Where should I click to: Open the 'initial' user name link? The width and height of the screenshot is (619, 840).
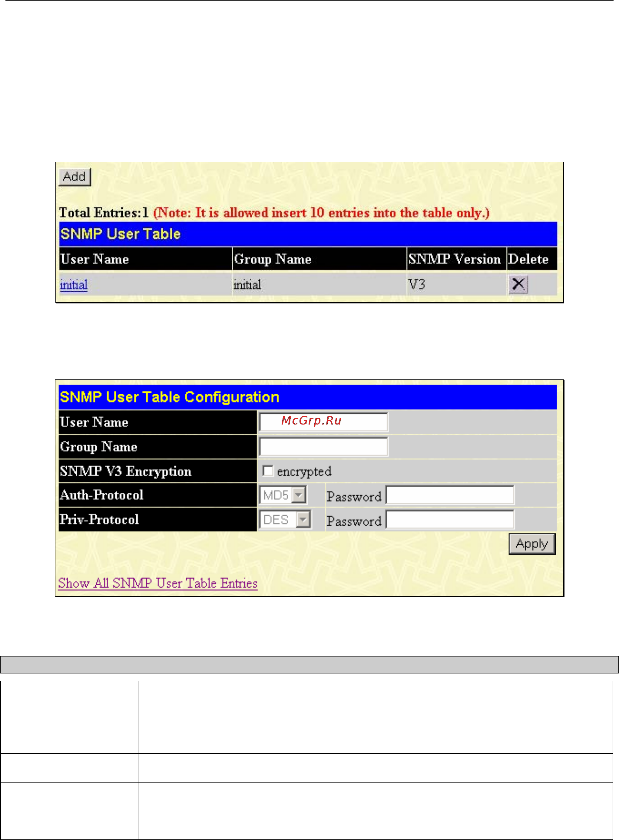click(x=74, y=285)
